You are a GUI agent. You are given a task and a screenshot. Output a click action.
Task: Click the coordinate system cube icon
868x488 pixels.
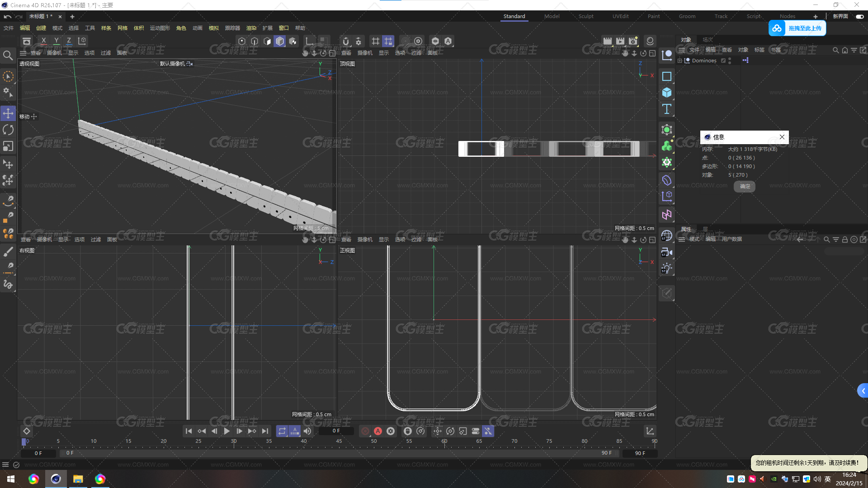point(82,41)
